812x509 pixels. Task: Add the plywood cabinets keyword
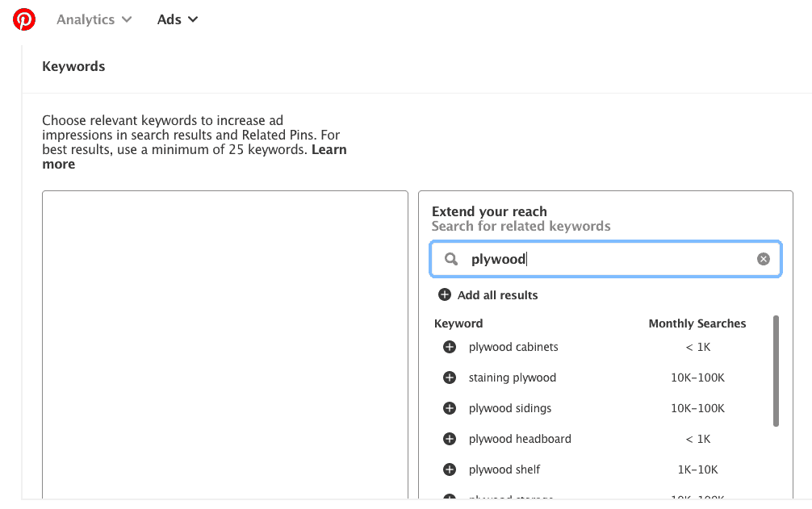[x=450, y=347]
